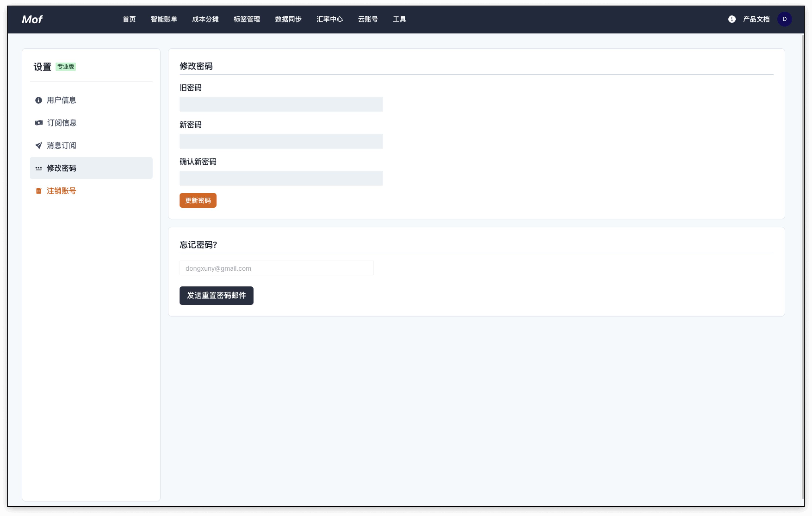Click the paper plane message subscription icon
The image size is (812, 516).
38,145
